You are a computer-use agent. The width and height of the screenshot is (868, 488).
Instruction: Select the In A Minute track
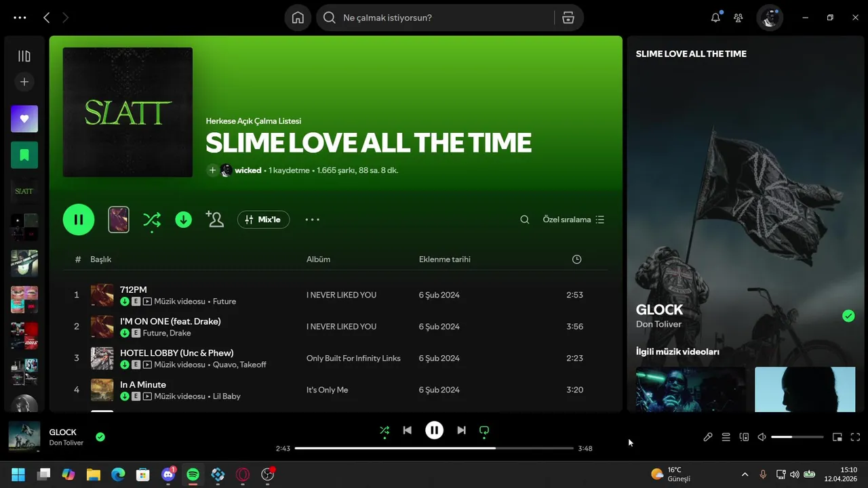[143, 385]
